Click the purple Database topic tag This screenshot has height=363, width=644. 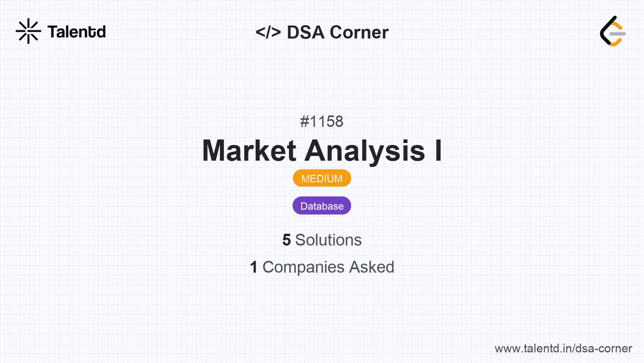pyautogui.click(x=322, y=206)
